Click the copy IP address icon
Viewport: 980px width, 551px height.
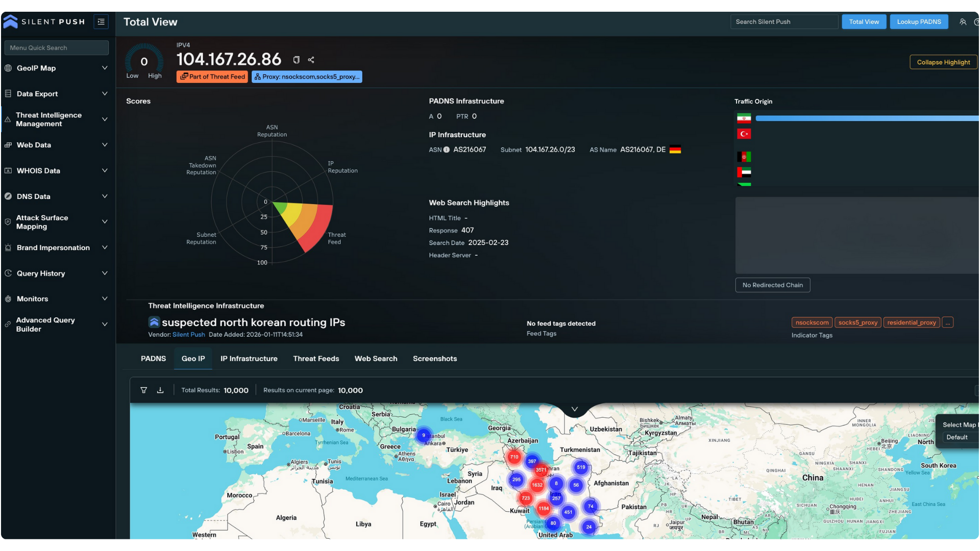pos(296,60)
